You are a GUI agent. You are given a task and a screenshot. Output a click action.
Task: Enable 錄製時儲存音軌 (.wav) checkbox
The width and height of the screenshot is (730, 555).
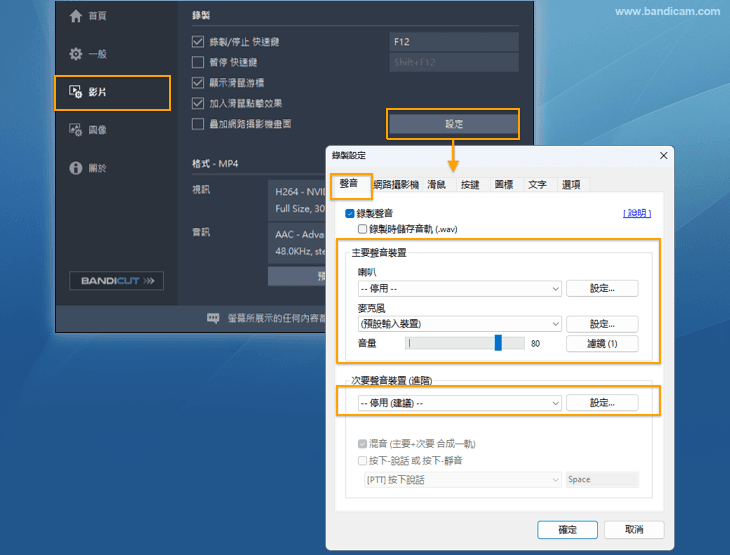362,229
